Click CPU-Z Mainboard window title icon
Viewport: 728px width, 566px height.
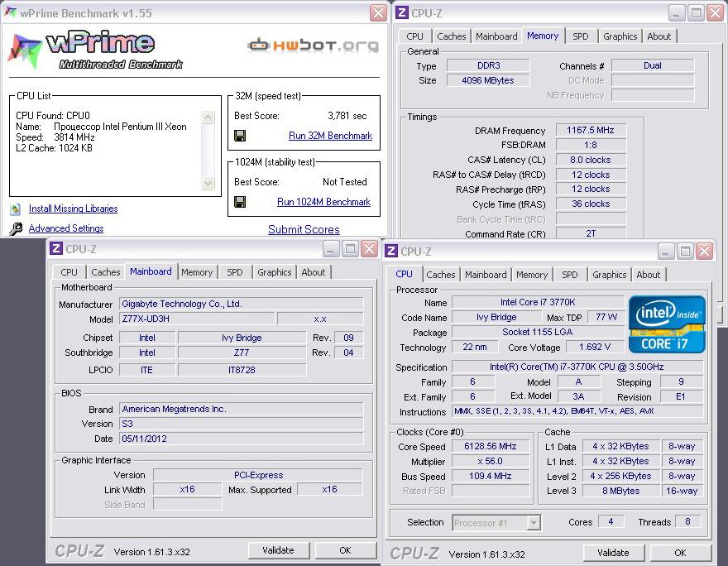tap(56, 248)
